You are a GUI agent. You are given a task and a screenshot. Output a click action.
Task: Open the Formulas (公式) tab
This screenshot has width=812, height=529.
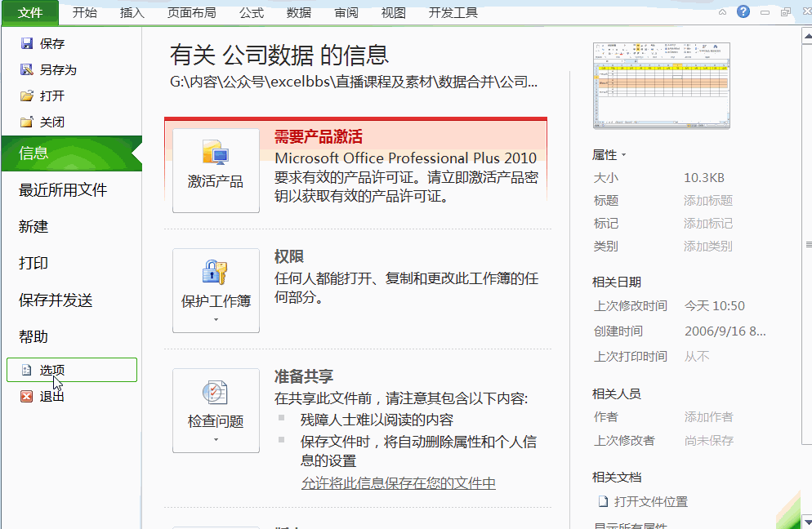(252, 12)
